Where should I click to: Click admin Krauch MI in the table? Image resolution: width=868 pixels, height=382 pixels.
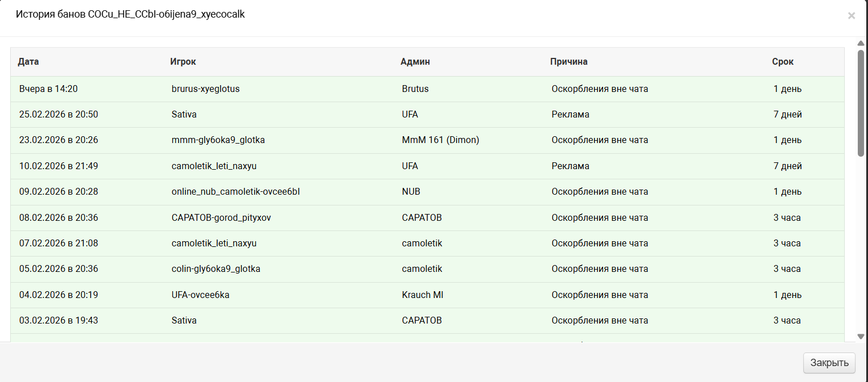[422, 295]
